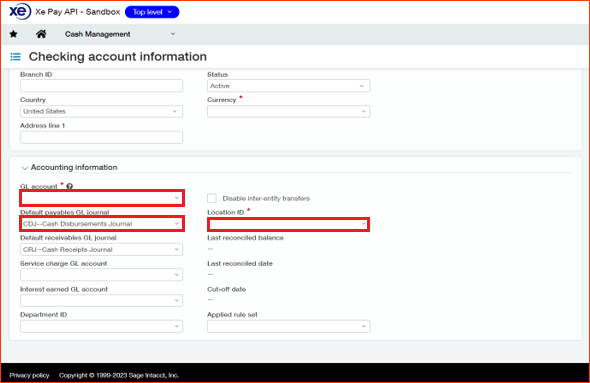Screen dimensions: 590x383
Task: Open the Top level entity selector
Action: (x=152, y=12)
